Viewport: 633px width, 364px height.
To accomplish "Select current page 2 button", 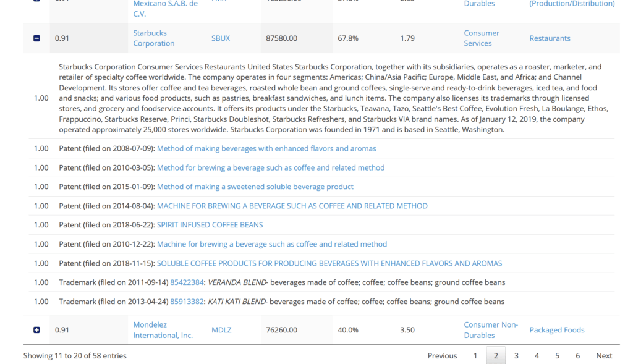I will tap(496, 355).
